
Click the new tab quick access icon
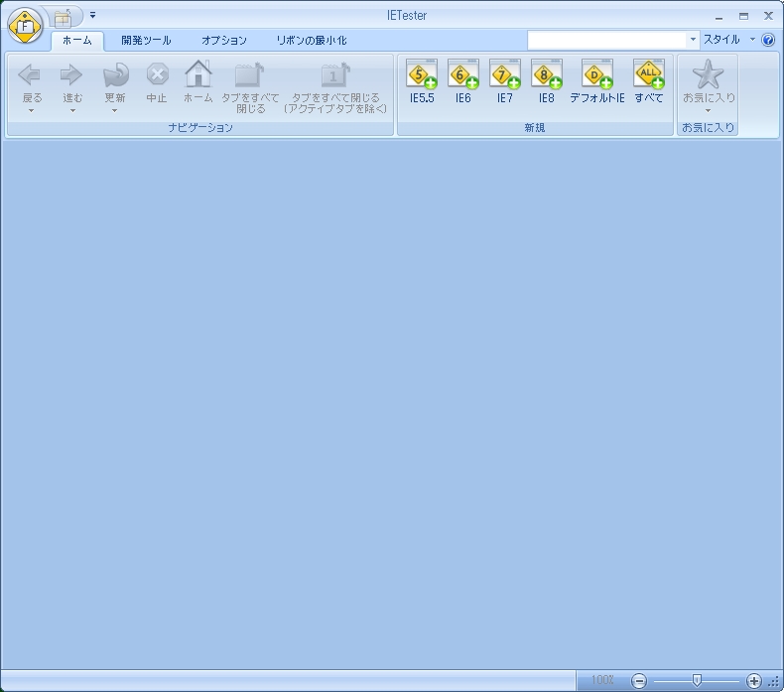tap(63, 17)
